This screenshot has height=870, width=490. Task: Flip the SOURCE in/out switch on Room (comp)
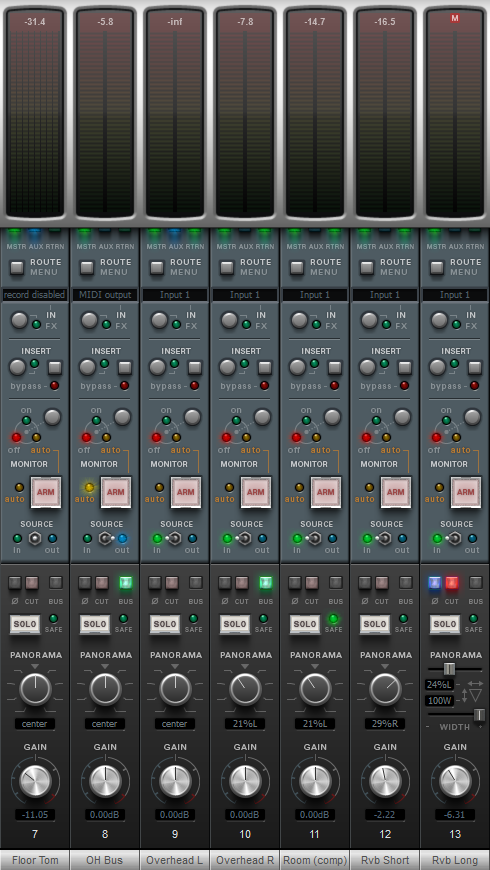(315, 538)
